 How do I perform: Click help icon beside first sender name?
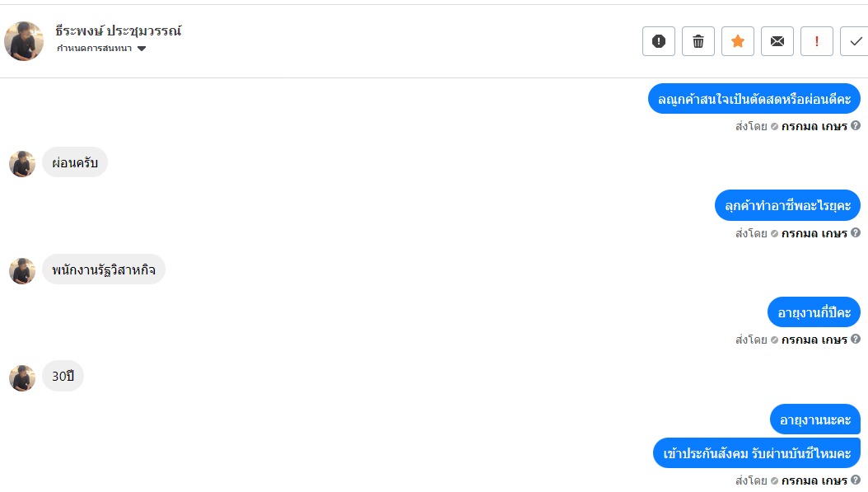[x=856, y=126]
